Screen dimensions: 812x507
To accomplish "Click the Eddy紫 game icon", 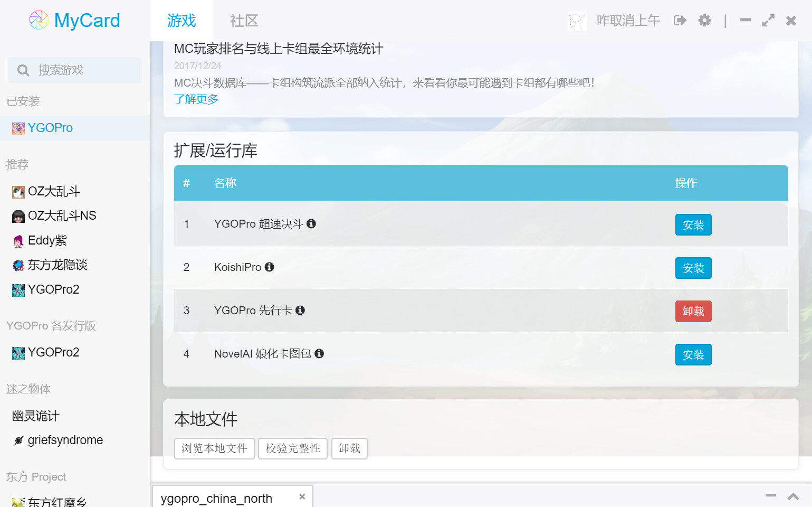I will click(x=18, y=241).
